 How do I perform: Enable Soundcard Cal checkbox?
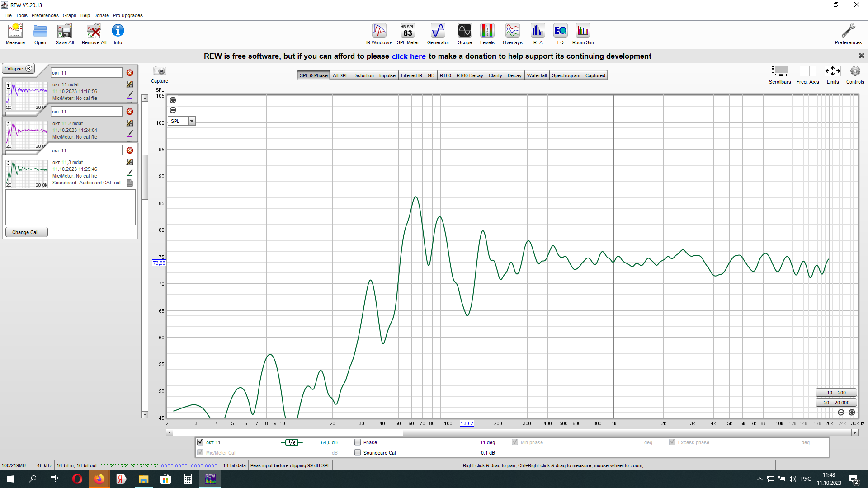358,453
